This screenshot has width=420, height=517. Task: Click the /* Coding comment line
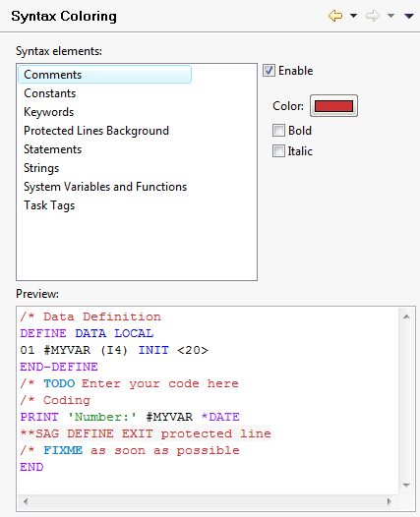pyautogui.click(x=55, y=400)
